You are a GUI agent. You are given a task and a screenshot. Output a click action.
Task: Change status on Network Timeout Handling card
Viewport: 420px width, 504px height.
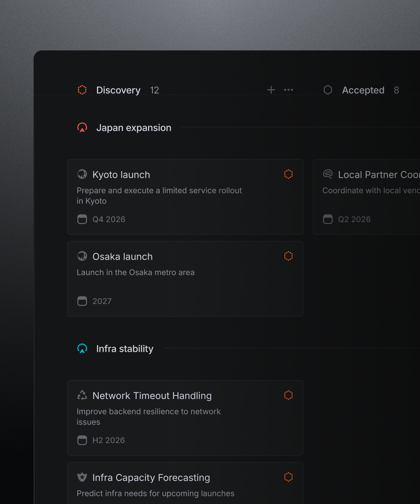point(288,395)
